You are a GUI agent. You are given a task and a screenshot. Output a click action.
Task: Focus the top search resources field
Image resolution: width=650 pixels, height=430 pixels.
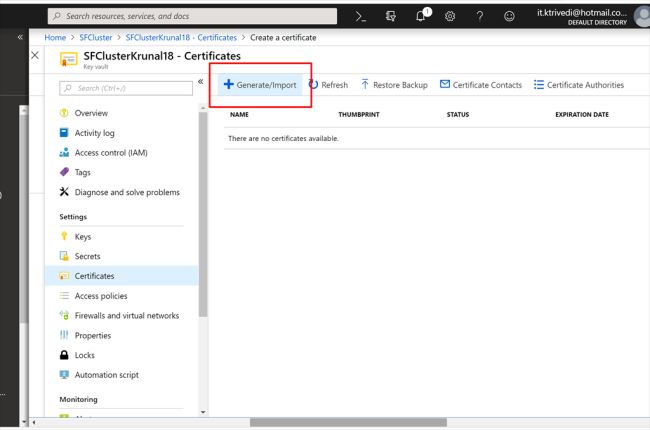coord(192,16)
